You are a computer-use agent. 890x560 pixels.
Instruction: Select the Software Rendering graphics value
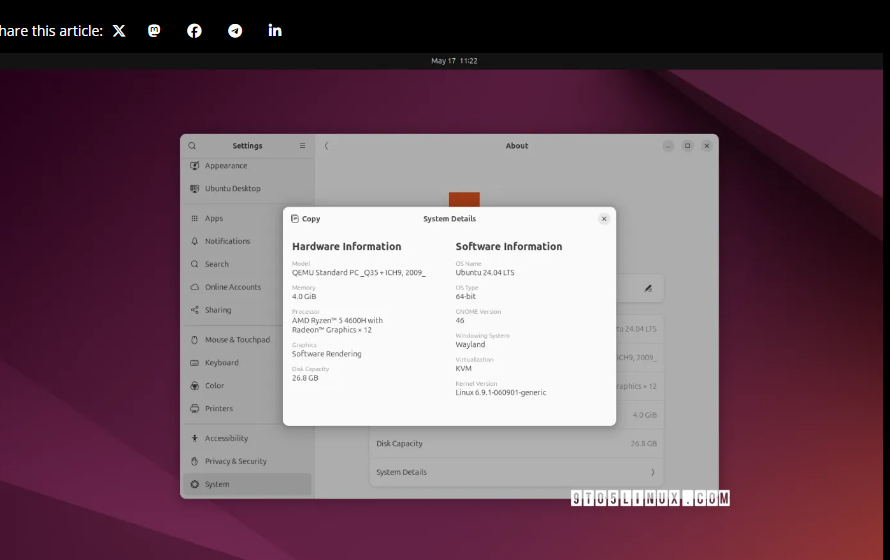click(326, 353)
